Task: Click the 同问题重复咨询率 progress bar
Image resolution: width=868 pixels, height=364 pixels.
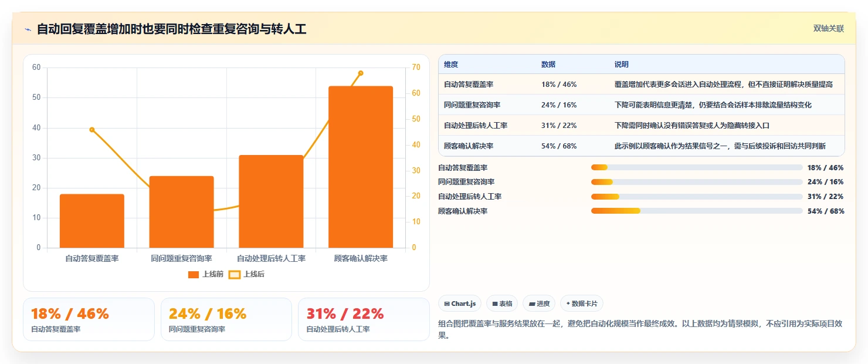Action: click(697, 182)
